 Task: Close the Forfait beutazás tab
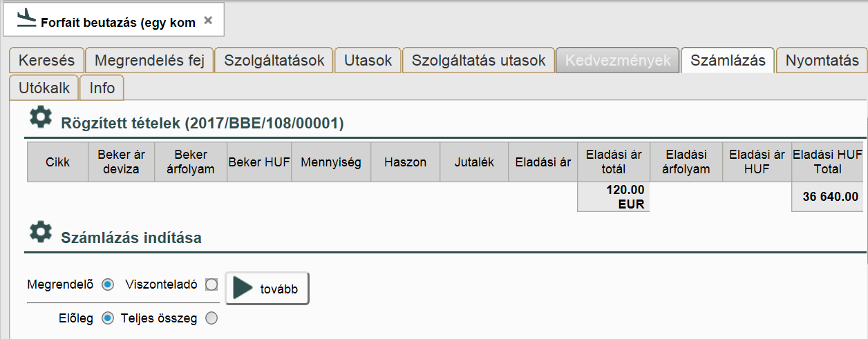click(x=208, y=21)
